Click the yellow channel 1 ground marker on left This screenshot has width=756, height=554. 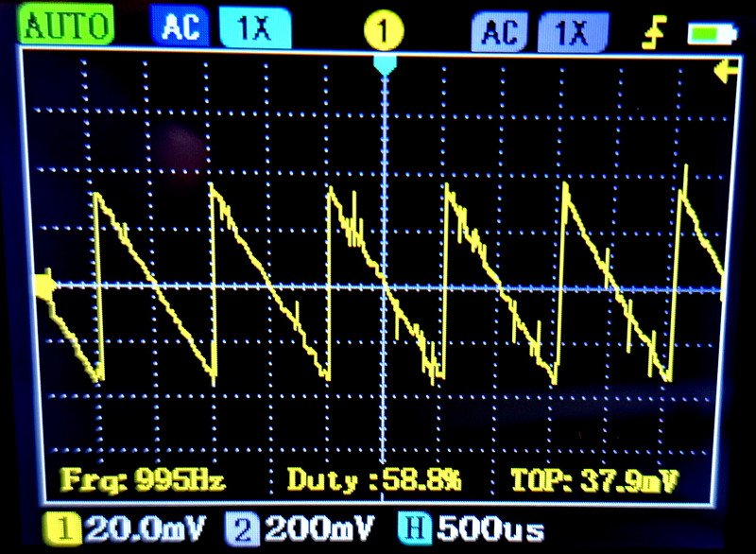pyautogui.click(x=43, y=285)
